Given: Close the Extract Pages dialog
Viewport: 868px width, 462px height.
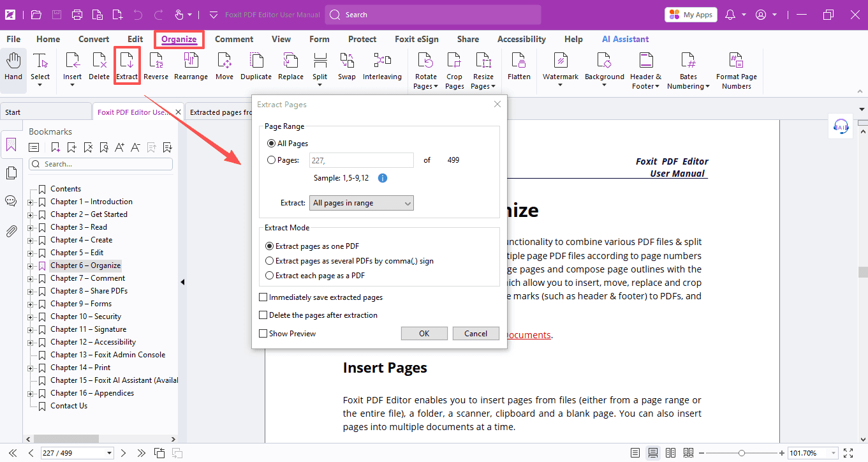Looking at the screenshot, I should [497, 104].
